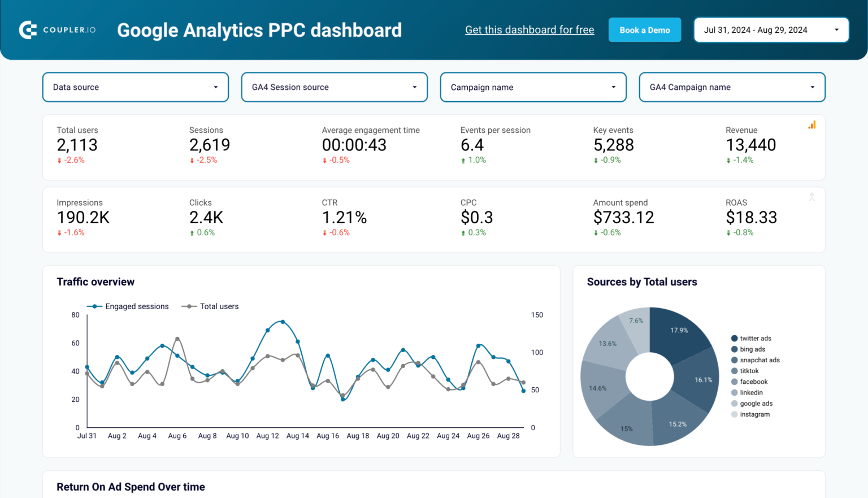Click the export arrow icon on the ad metrics card

[812, 197]
